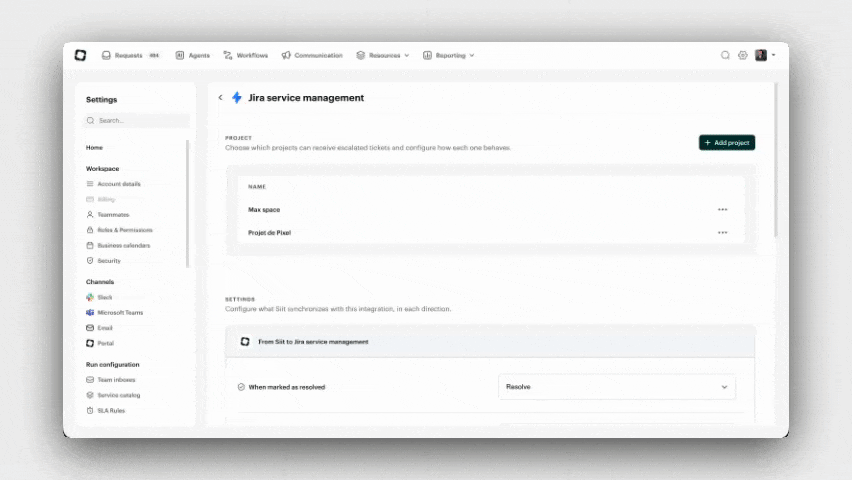Open the Workflows page
852x480 pixels.
[246, 55]
